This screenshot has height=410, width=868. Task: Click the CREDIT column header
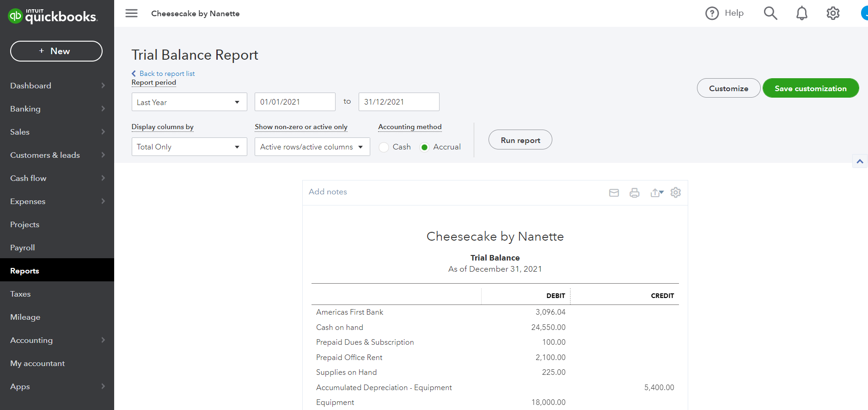click(662, 296)
